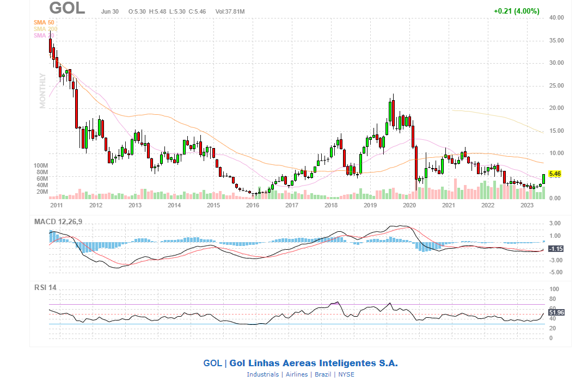This screenshot has width=588, height=382.
Task: Click the green +0.21 (4.00%) change label
Action: coord(516,11)
